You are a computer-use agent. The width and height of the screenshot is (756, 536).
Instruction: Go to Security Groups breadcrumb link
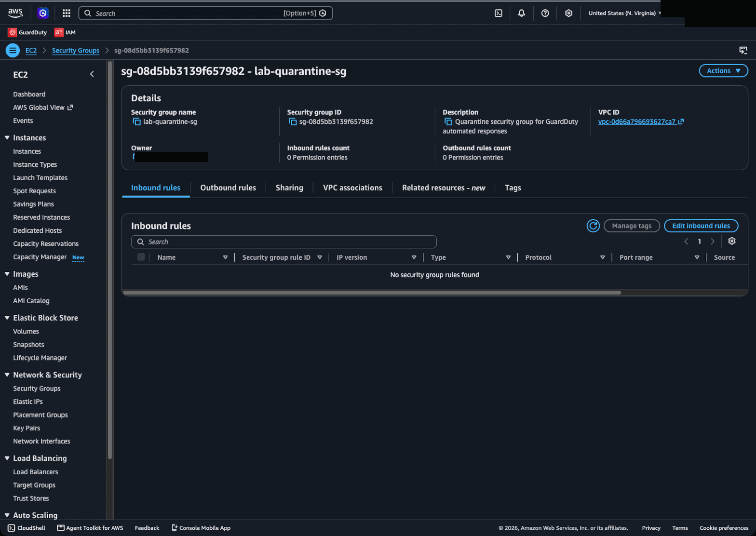(x=76, y=50)
